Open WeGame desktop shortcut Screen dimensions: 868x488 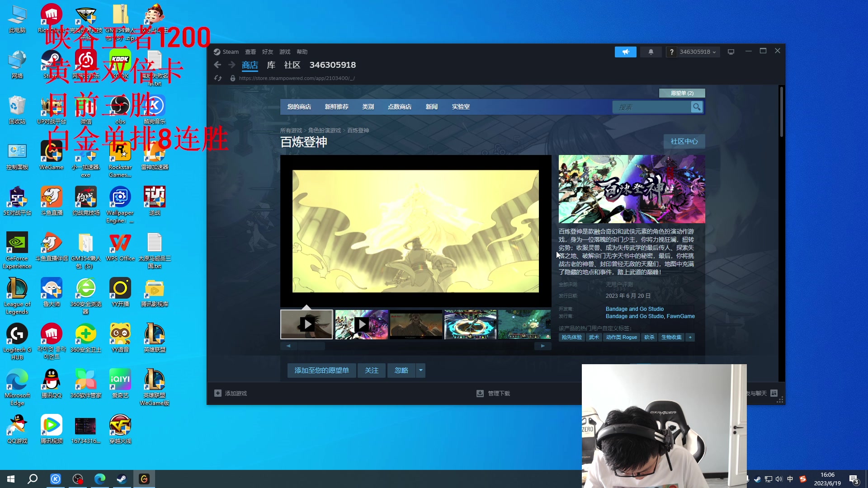[52, 156]
